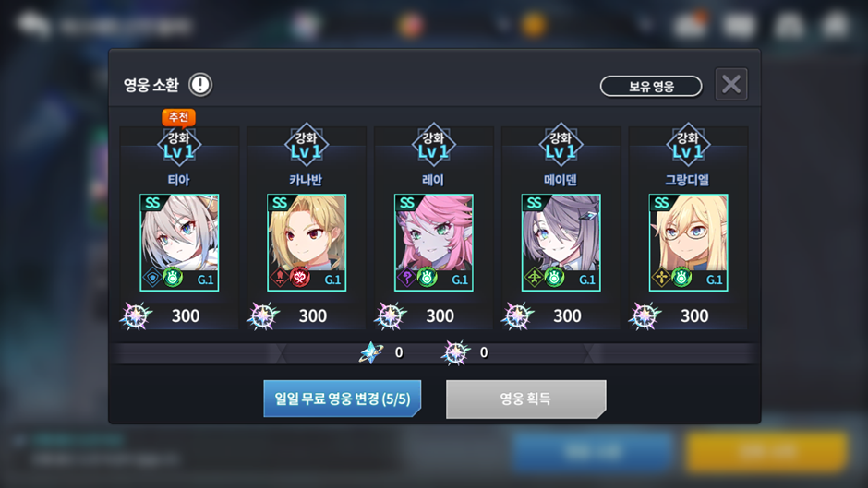Image resolution: width=868 pixels, height=488 pixels.
Task: Click 레이's purple question-mark class icon
Action: coord(407,277)
